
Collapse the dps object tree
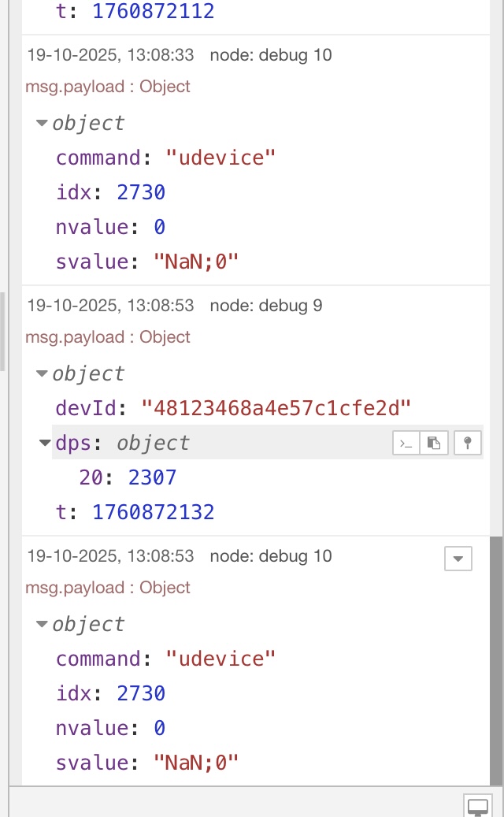[x=45, y=444]
